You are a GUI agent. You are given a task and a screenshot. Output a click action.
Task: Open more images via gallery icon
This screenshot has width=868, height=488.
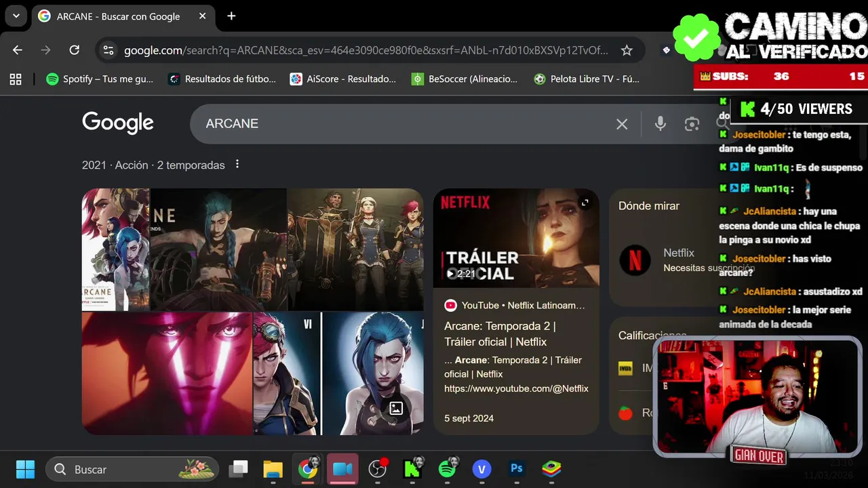click(396, 408)
